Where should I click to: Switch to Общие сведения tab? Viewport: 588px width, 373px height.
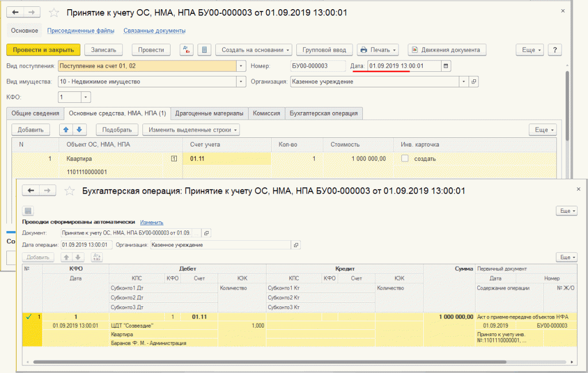point(35,113)
